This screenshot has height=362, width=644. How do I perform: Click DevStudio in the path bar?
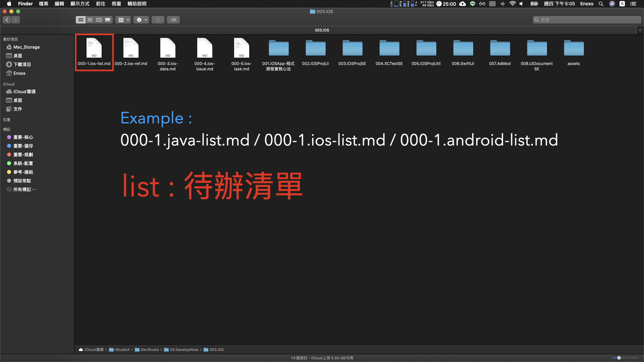click(x=147, y=350)
